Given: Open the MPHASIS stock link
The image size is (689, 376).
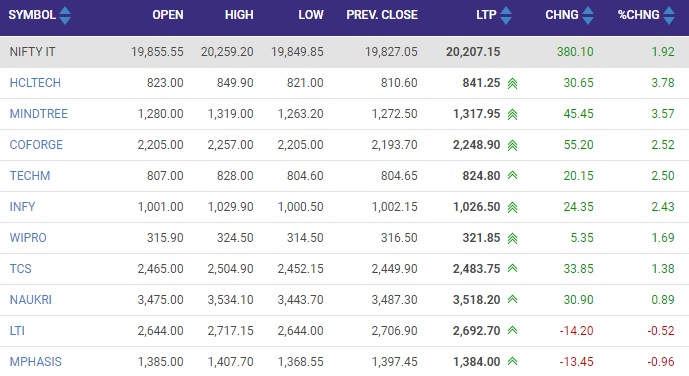Looking at the screenshot, I should coord(36,362).
